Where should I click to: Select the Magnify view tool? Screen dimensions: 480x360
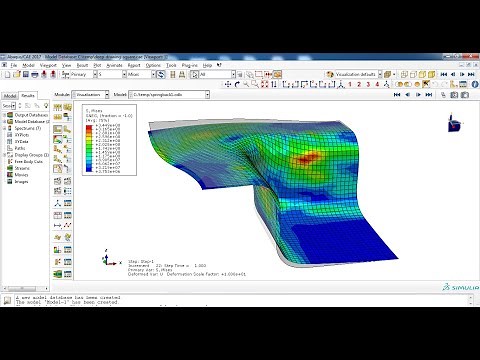click(x=246, y=84)
